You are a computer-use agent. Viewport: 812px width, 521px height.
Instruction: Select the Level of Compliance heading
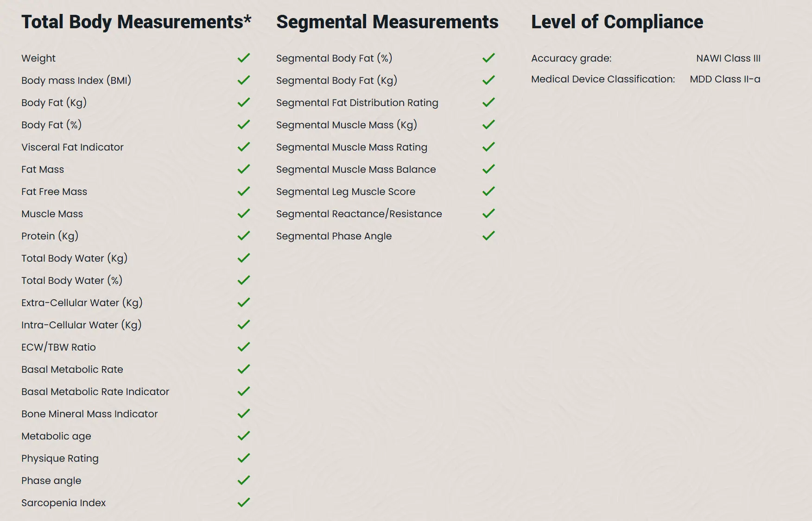point(617,22)
